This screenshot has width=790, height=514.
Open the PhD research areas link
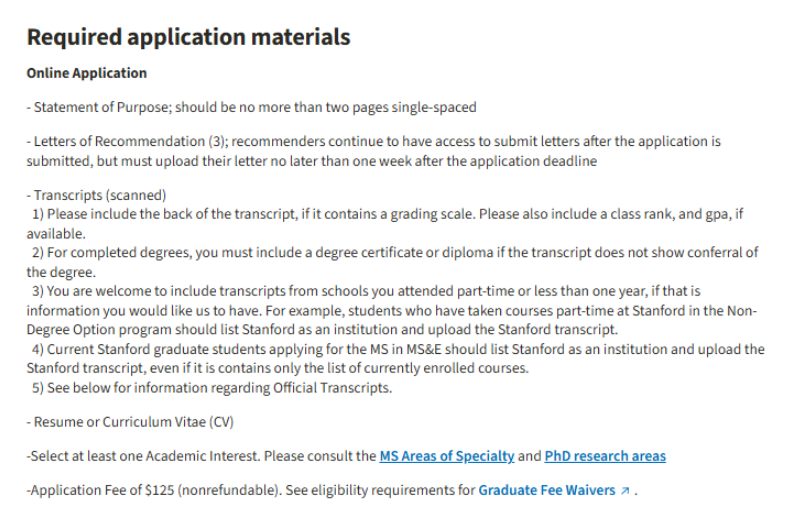click(x=605, y=456)
